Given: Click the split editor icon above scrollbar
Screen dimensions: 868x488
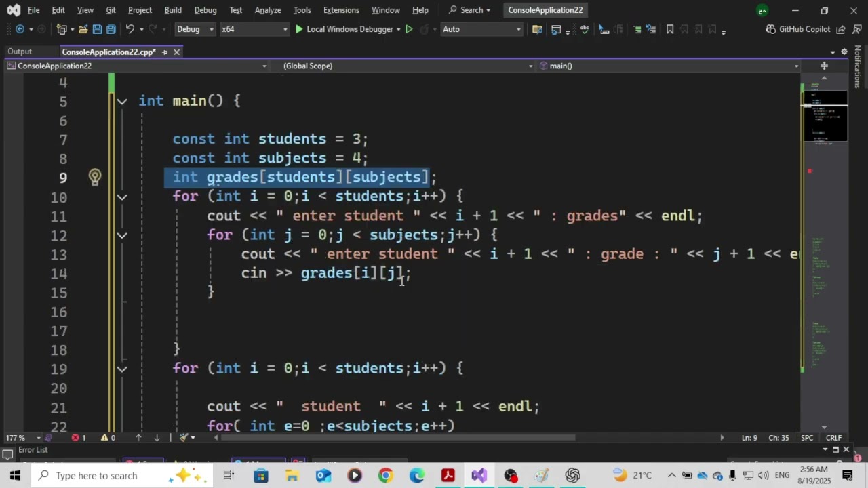Looking at the screenshot, I should 824,66.
